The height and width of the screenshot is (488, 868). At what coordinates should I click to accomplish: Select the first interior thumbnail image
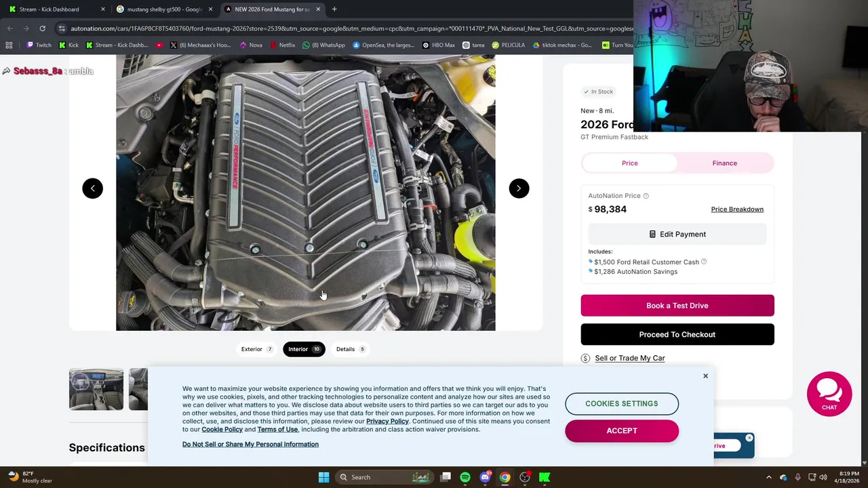coord(96,389)
